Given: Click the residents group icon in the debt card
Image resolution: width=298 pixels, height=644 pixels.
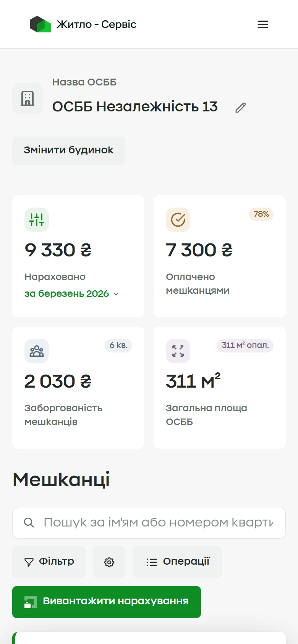Looking at the screenshot, I should 37,351.
